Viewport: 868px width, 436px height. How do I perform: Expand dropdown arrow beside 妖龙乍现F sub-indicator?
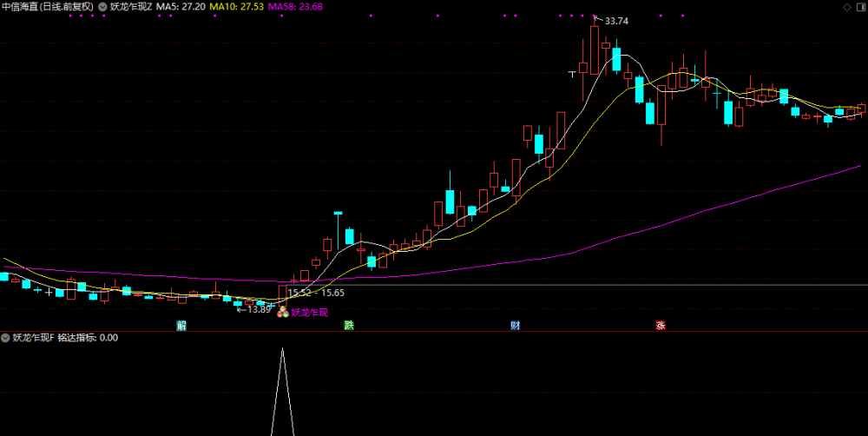click(x=5, y=337)
